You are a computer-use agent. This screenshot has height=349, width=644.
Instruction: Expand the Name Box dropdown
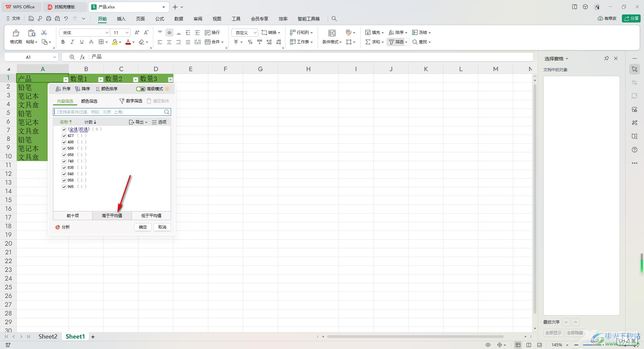[x=54, y=57]
